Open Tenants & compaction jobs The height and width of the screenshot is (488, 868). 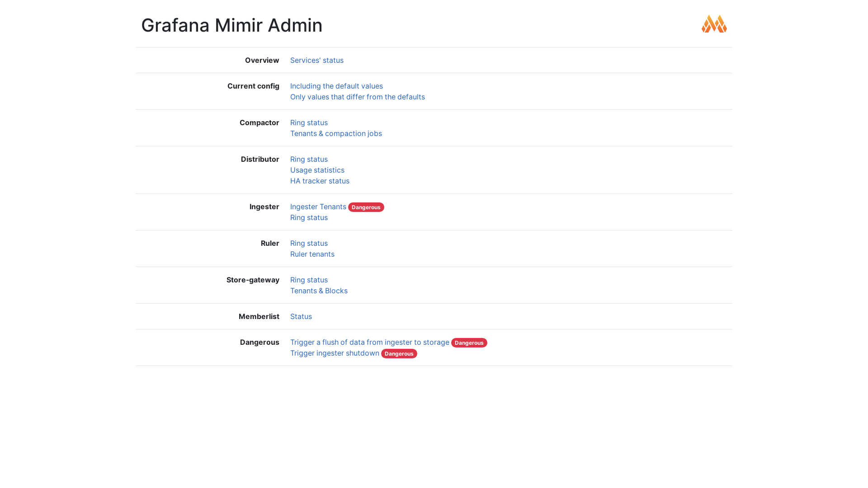[336, 133]
